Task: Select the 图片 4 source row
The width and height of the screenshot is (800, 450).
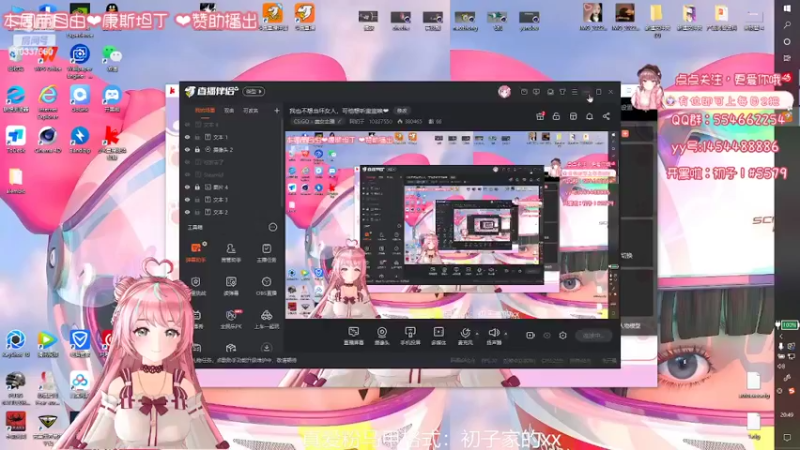Action: click(230, 187)
